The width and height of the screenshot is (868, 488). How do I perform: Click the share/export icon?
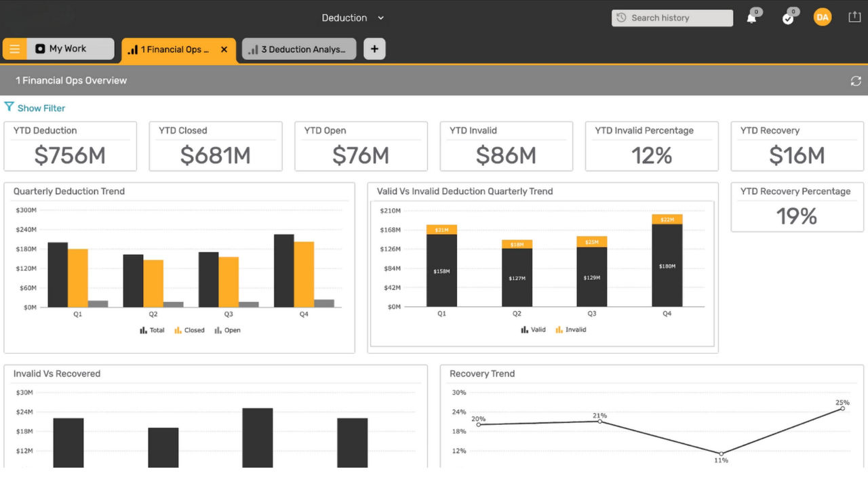click(854, 18)
